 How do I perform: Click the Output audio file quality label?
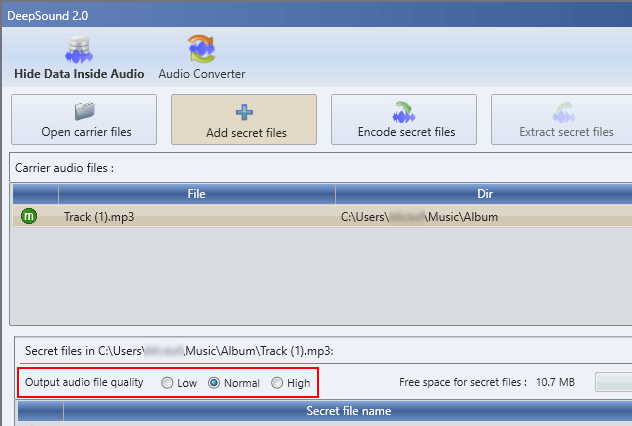click(84, 382)
